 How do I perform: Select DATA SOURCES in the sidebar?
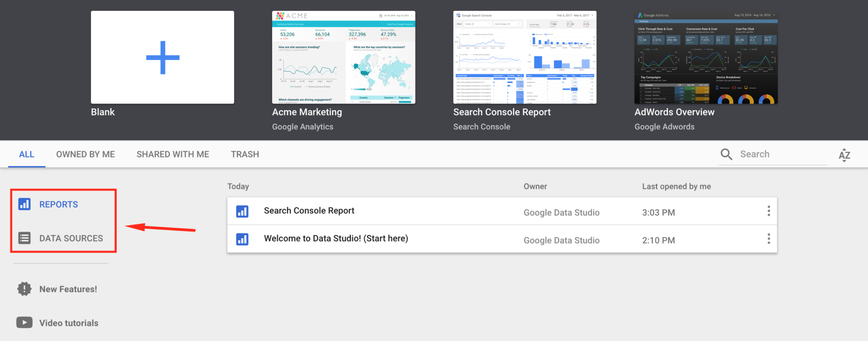(x=71, y=238)
